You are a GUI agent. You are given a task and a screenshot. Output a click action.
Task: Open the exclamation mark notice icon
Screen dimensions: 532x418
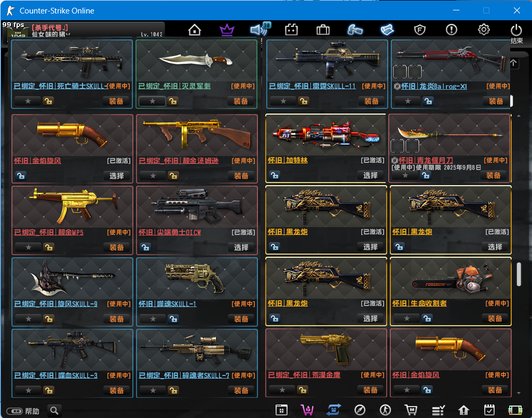coord(452,30)
